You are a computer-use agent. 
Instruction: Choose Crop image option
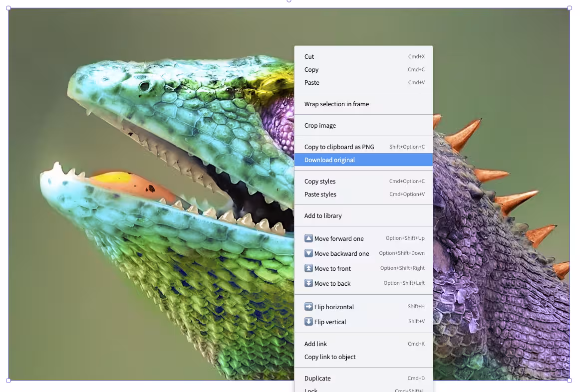click(x=363, y=125)
